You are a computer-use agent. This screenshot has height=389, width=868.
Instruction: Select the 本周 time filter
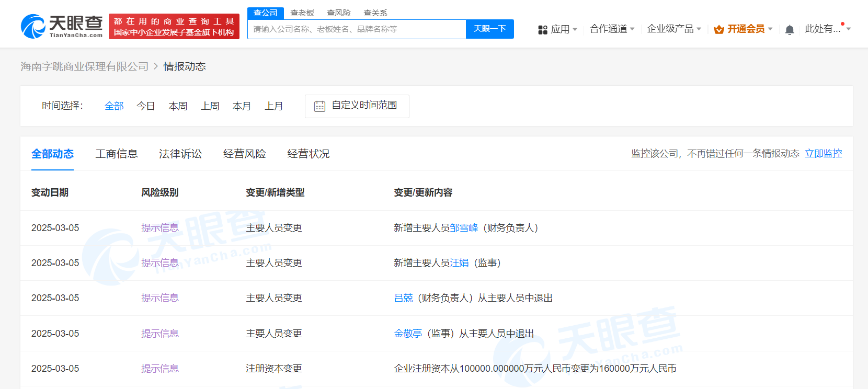coord(178,106)
